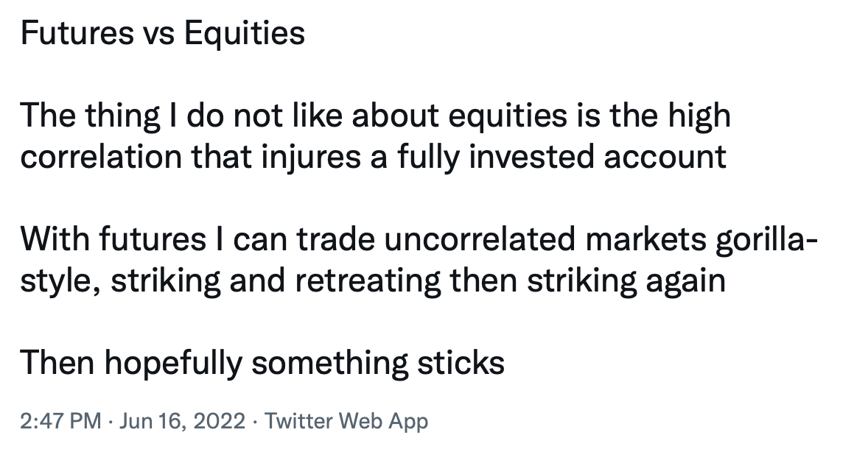
Task: Click the word 'hopefully' in the last sentence
Action: [x=173, y=364]
